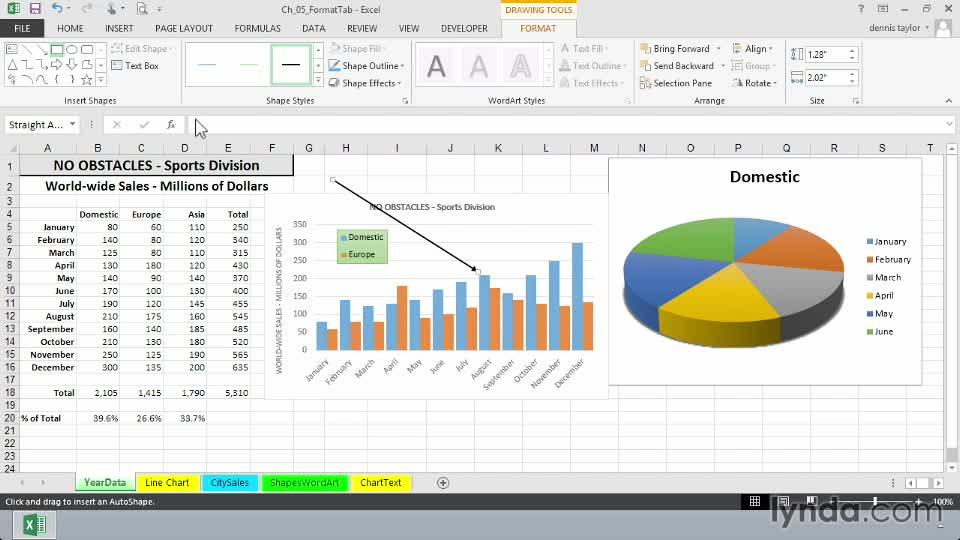This screenshot has height=540, width=960.
Task: Open the ChartText sheet tab
Action: tap(381, 482)
